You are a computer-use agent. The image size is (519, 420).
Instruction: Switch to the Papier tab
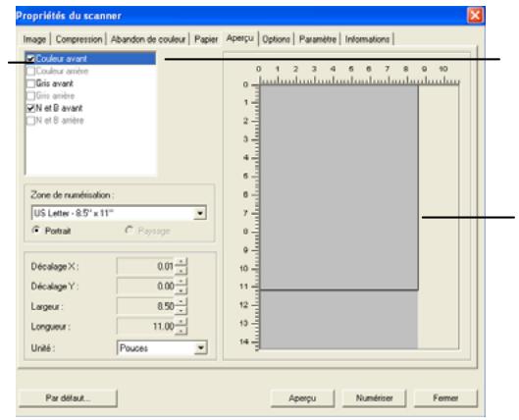206,39
